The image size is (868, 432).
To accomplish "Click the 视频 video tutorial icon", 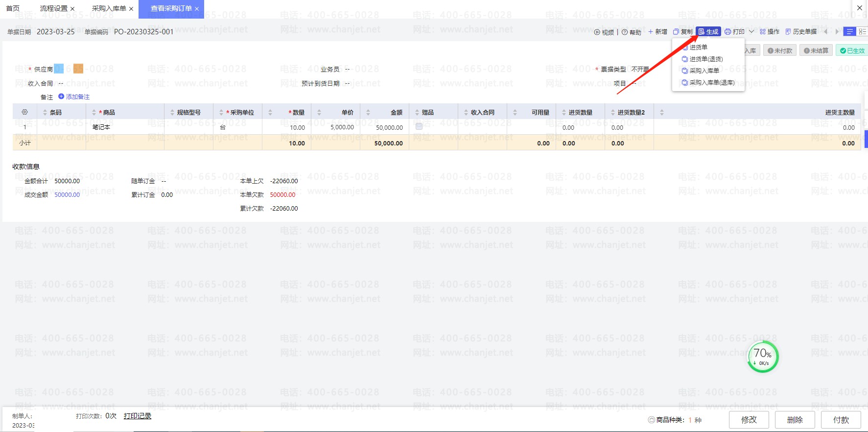I will point(597,32).
